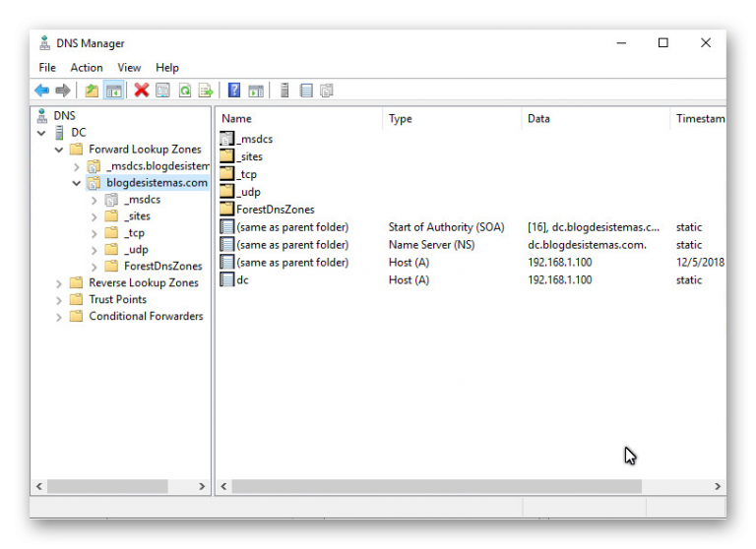Select Reverse Lookup Zones in tree
756x549 pixels.
click(x=144, y=283)
